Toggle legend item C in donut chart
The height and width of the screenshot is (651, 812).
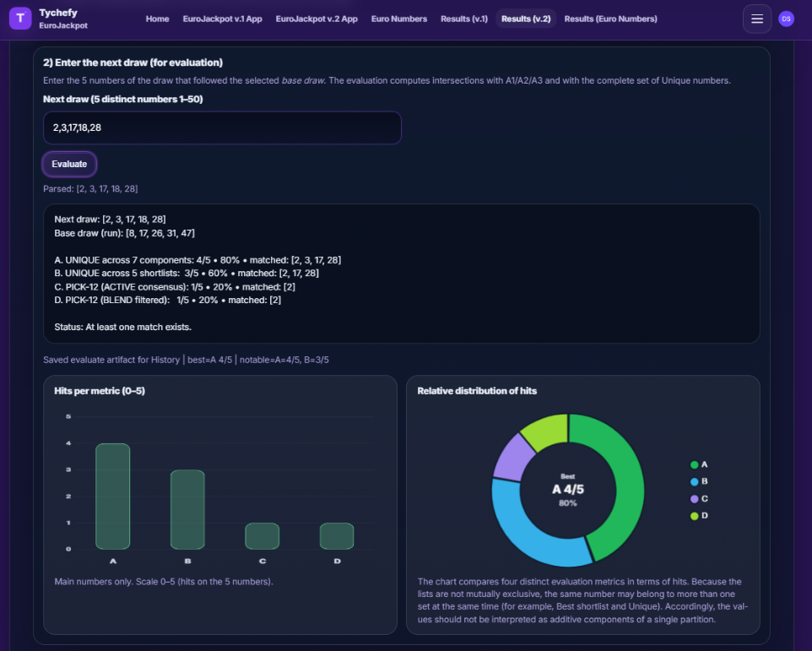click(x=699, y=498)
